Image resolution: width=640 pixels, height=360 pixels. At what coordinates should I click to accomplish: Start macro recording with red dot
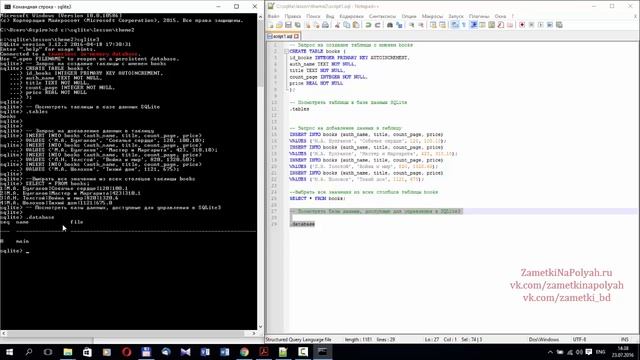point(522,25)
